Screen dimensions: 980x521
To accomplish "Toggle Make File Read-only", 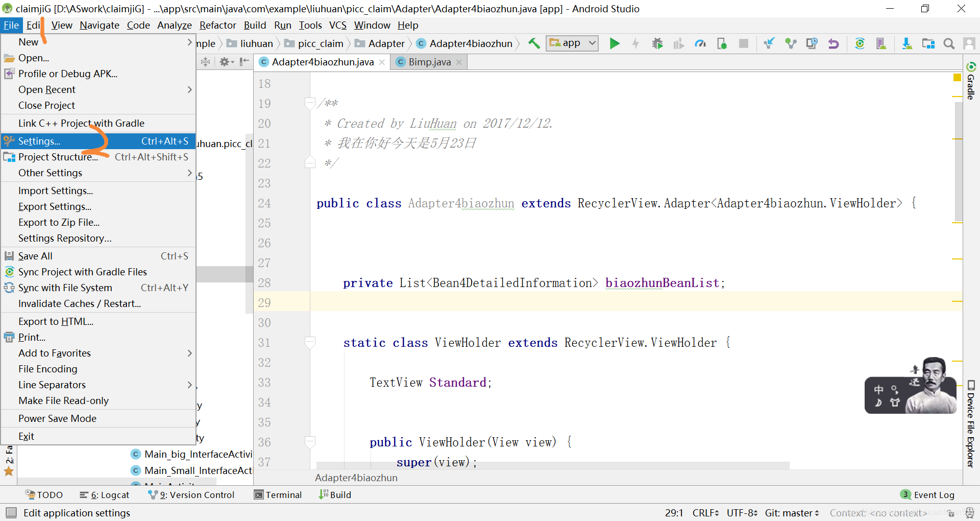I will (x=63, y=400).
